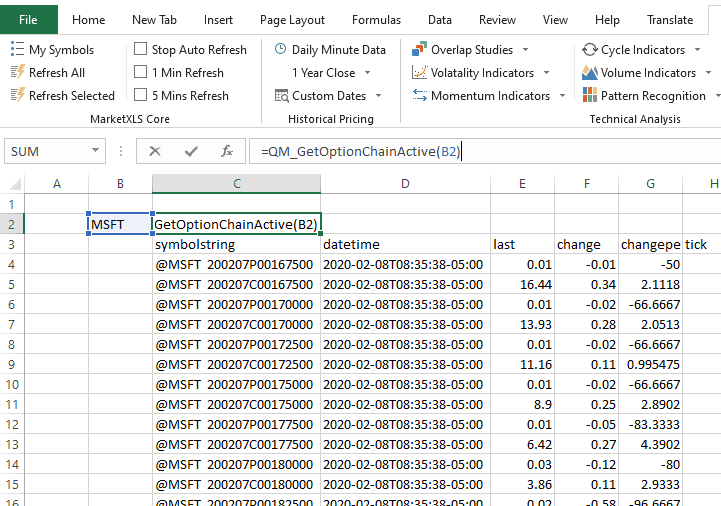The height and width of the screenshot is (506, 721).
Task: Click the Refresh Selected icon
Action: click(x=17, y=96)
